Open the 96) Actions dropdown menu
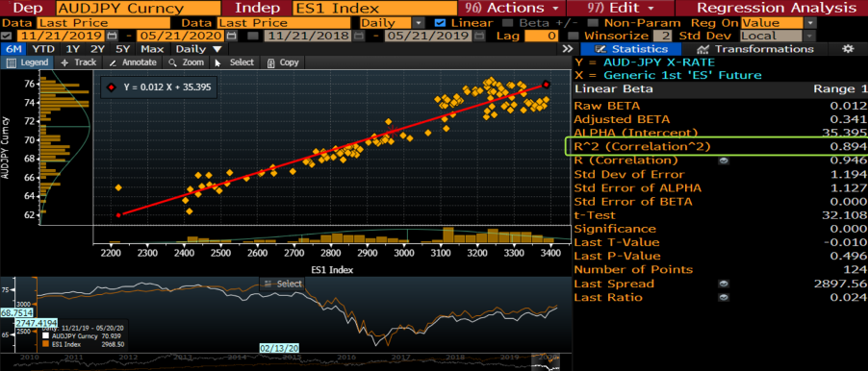Viewport: 868px width, 371px height. click(512, 8)
